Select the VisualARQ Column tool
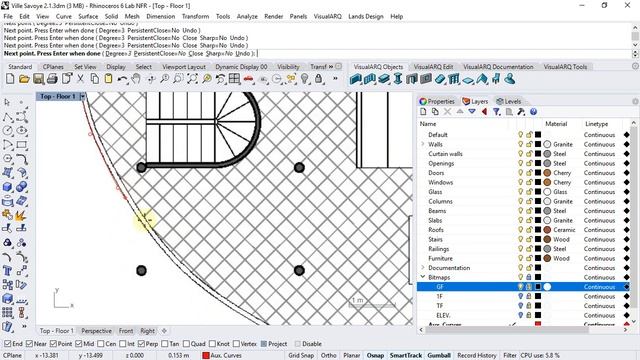 398,79
